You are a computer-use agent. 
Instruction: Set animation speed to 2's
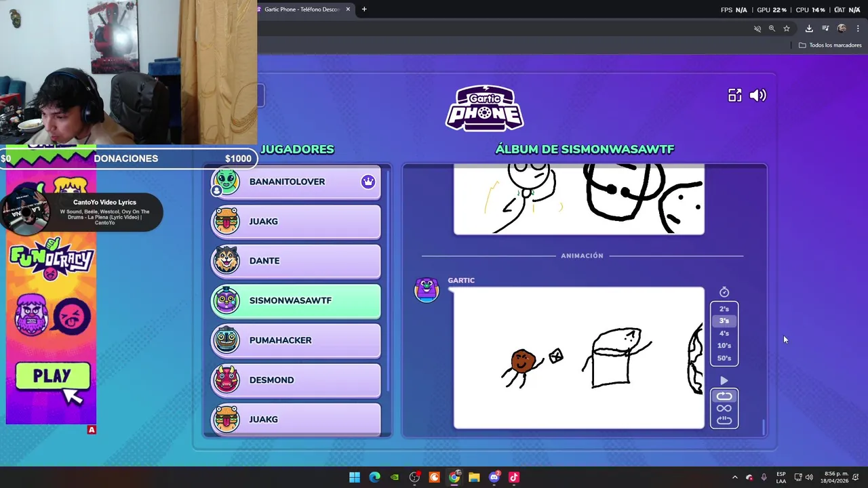point(724,309)
